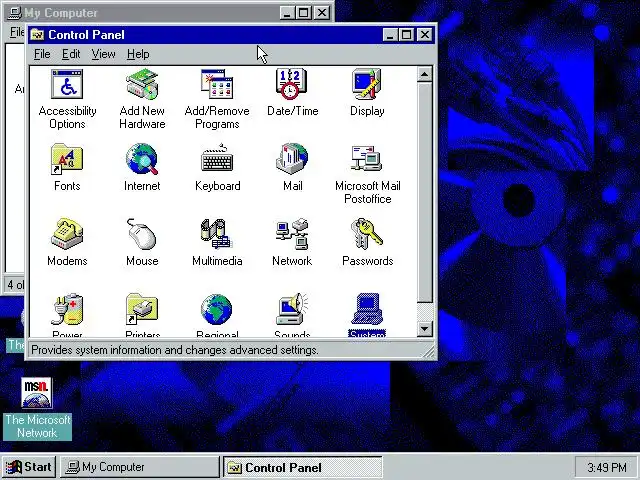Switch to My Computer taskbar button
This screenshot has height=480, width=640.
140,467
